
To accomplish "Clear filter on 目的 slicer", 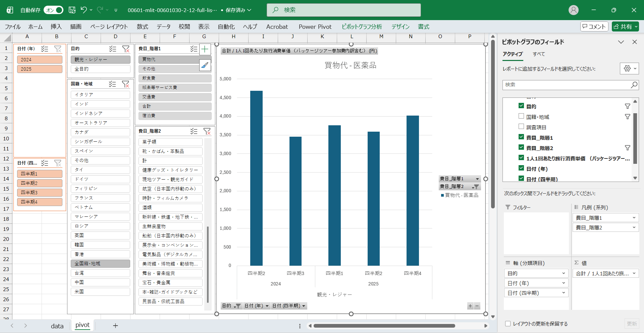I will coord(126,49).
